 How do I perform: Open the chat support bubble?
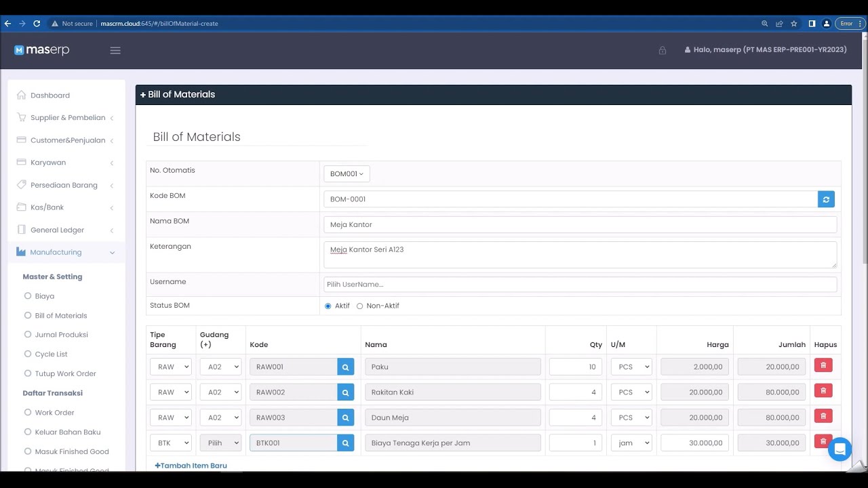pos(840,449)
